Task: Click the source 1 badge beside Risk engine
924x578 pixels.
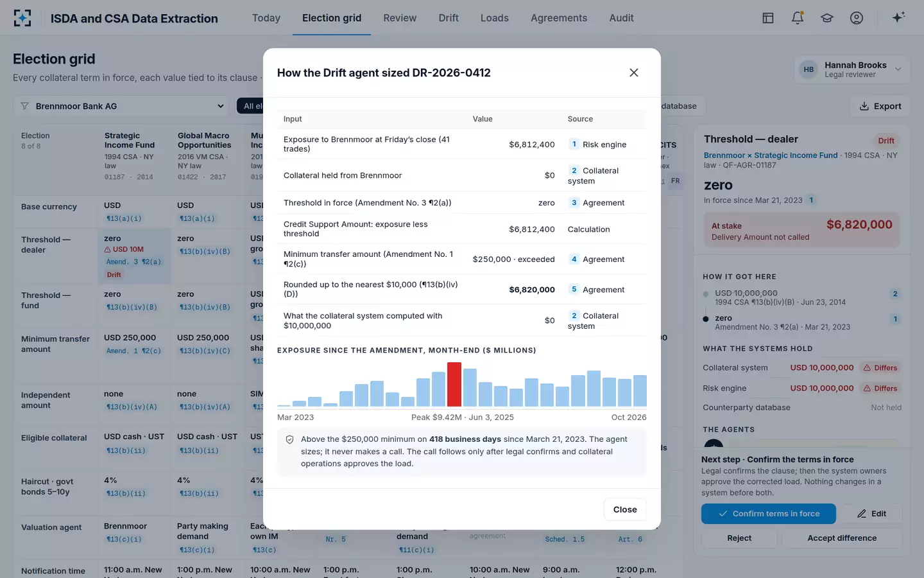Action: (574, 144)
